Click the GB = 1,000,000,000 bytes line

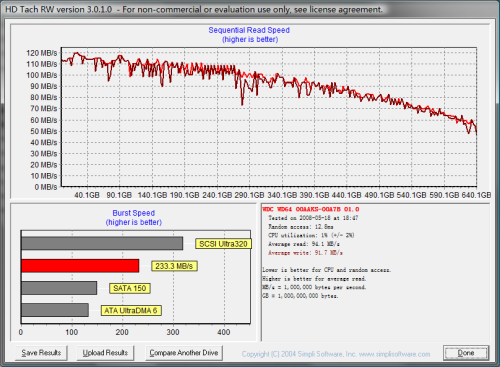[x=300, y=296]
